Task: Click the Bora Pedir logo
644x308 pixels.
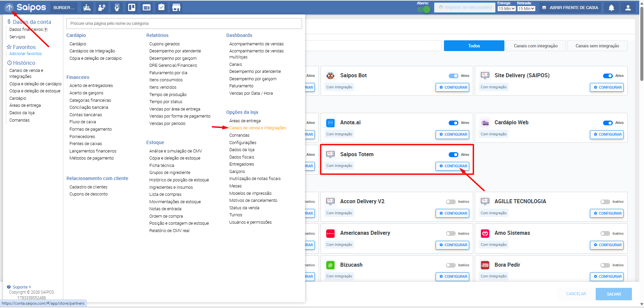Action: click(485, 265)
